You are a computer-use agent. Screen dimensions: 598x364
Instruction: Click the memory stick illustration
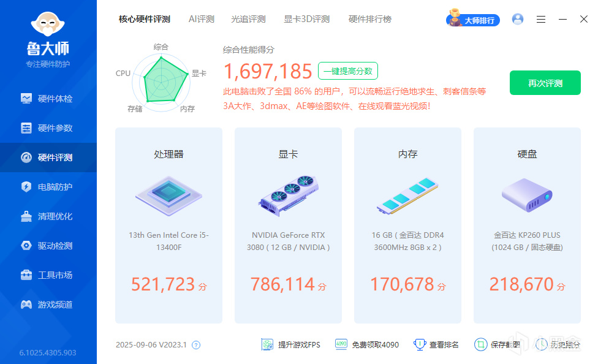(x=407, y=196)
